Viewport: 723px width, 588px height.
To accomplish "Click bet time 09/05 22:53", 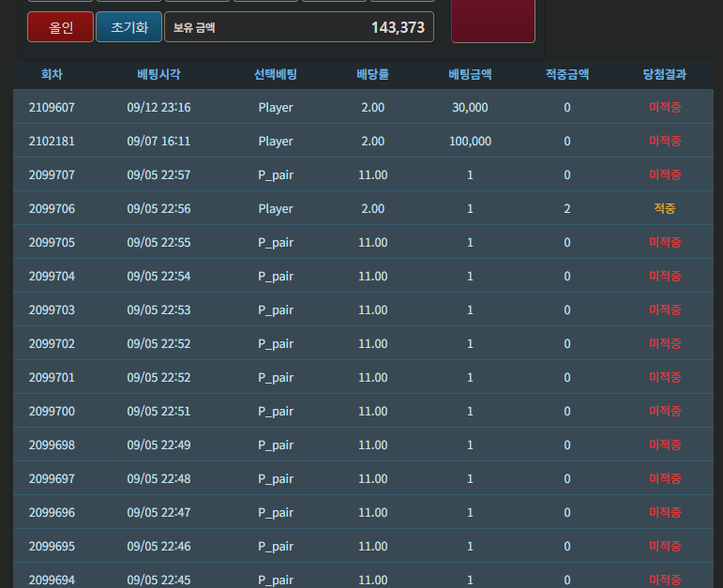I will pos(158,309).
